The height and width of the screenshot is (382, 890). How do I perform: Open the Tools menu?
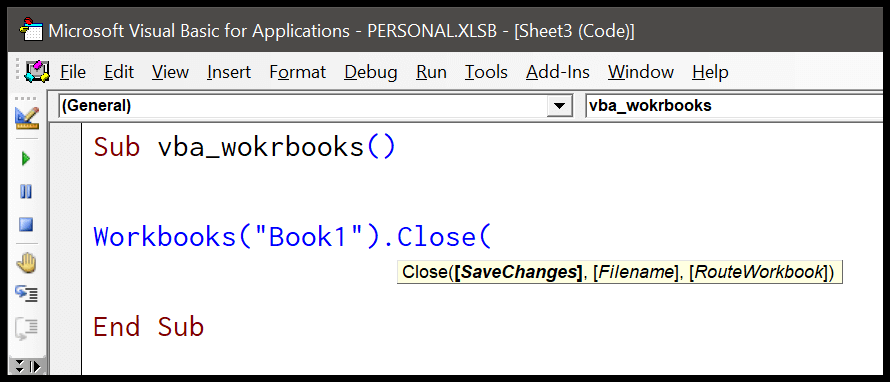tap(486, 72)
